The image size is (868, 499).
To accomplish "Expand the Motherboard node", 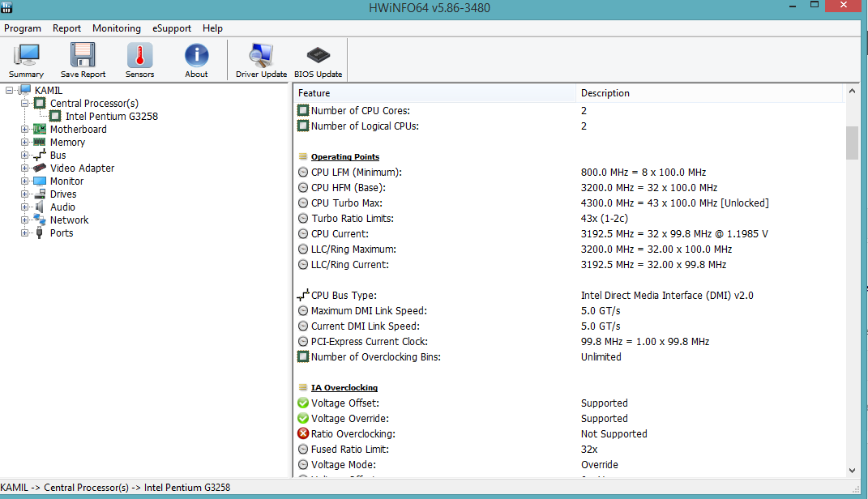I will tap(24, 129).
